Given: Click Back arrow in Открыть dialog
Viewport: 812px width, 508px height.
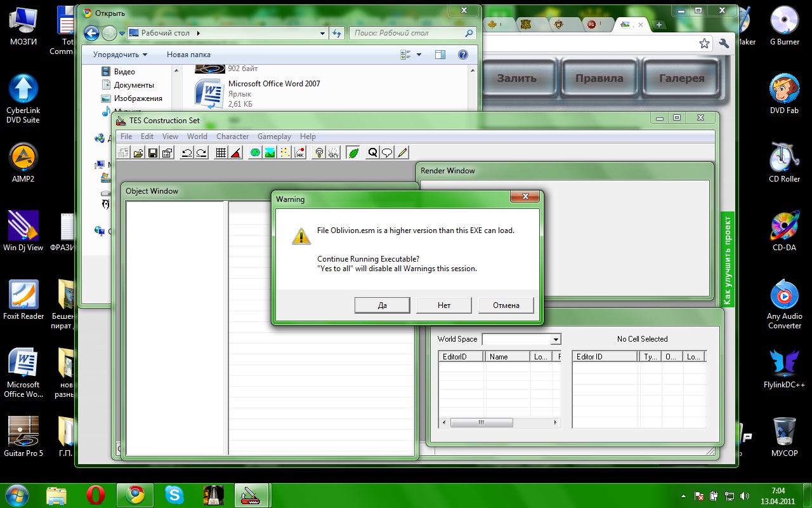Looking at the screenshot, I should [x=91, y=33].
